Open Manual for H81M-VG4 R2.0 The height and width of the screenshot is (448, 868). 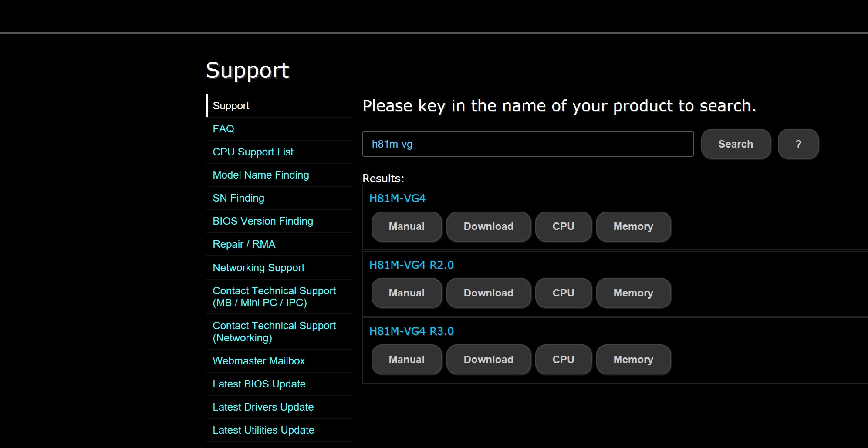407,293
